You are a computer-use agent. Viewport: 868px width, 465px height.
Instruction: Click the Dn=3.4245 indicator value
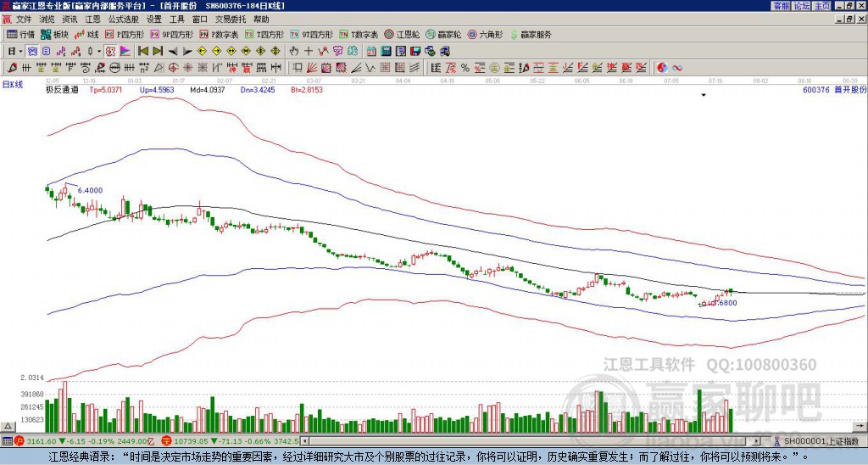[x=257, y=89]
